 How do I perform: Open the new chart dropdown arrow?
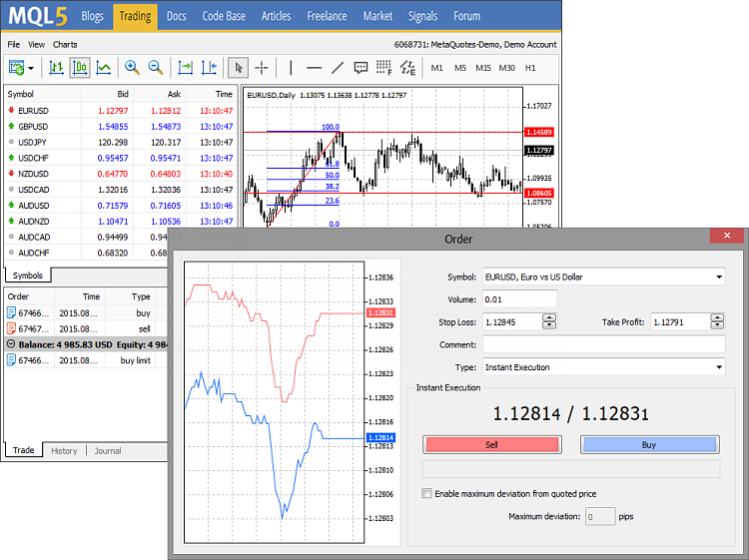click(31, 68)
